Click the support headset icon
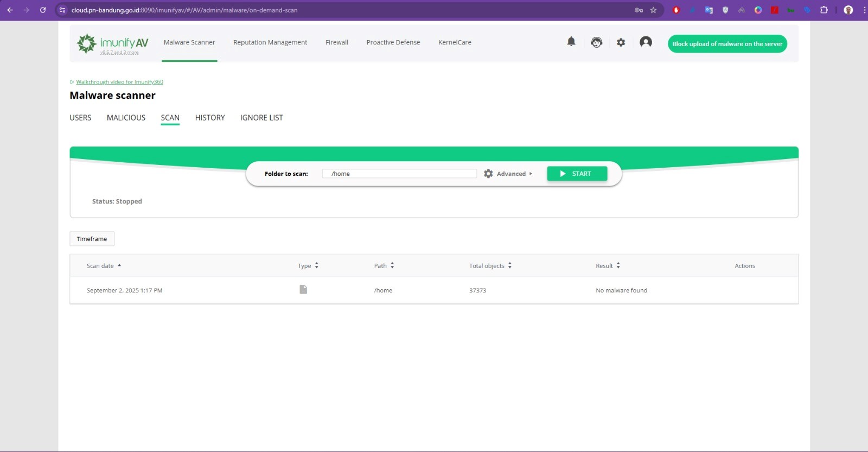 (596, 42)
